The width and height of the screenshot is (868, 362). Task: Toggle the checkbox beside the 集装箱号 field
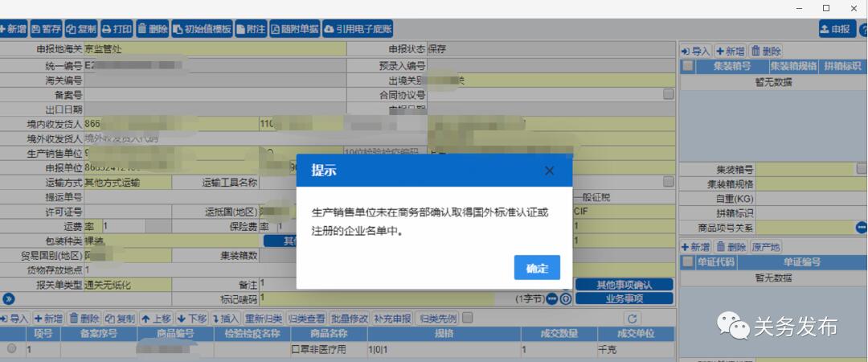[x=862, y=168]
